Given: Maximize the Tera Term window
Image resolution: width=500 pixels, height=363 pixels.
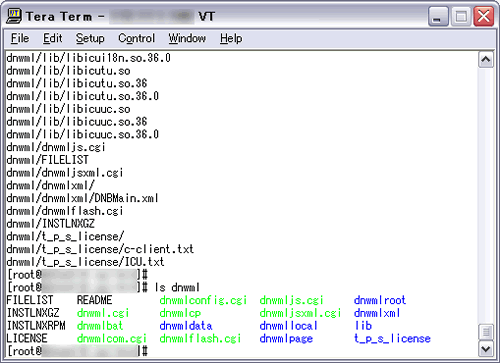Looking at the screenshot, I should 461,16.
